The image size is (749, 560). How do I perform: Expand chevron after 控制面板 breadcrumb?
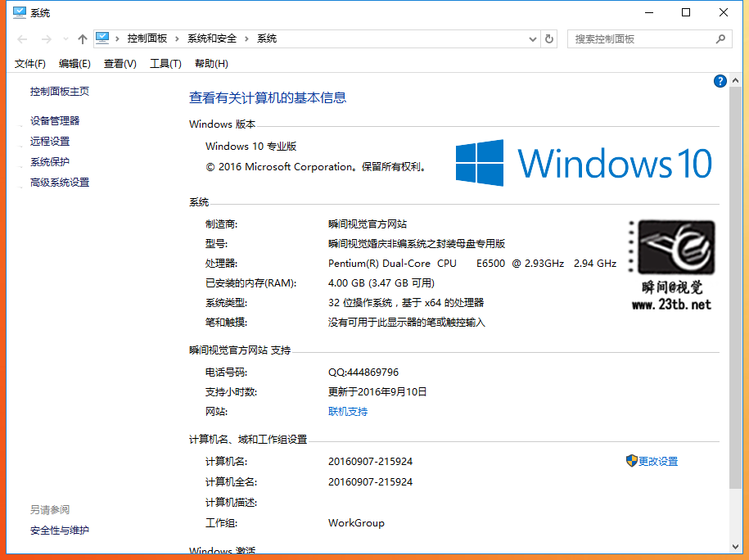(x=177, y=39)
